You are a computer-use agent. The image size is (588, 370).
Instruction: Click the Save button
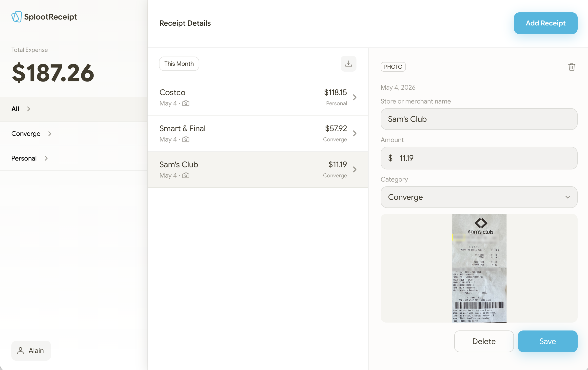point(548,341)
